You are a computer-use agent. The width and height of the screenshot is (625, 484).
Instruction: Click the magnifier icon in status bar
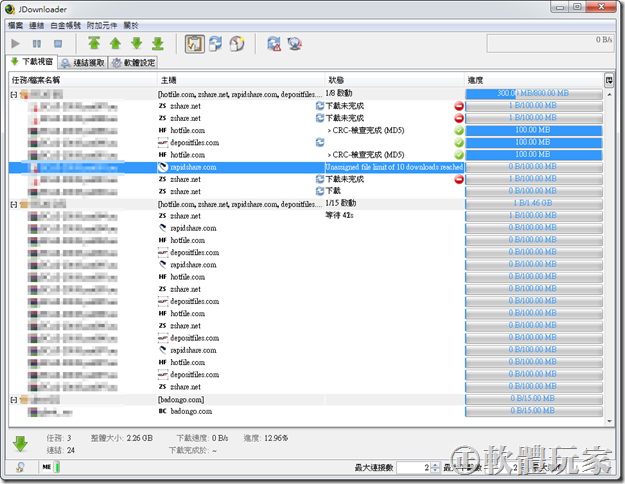[x=20, y=467]
